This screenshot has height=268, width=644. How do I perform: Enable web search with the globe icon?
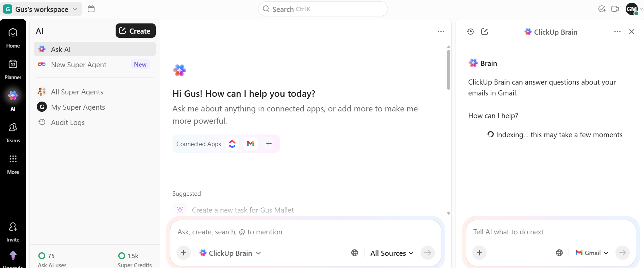pyautogui.click(x=355, y=253)
